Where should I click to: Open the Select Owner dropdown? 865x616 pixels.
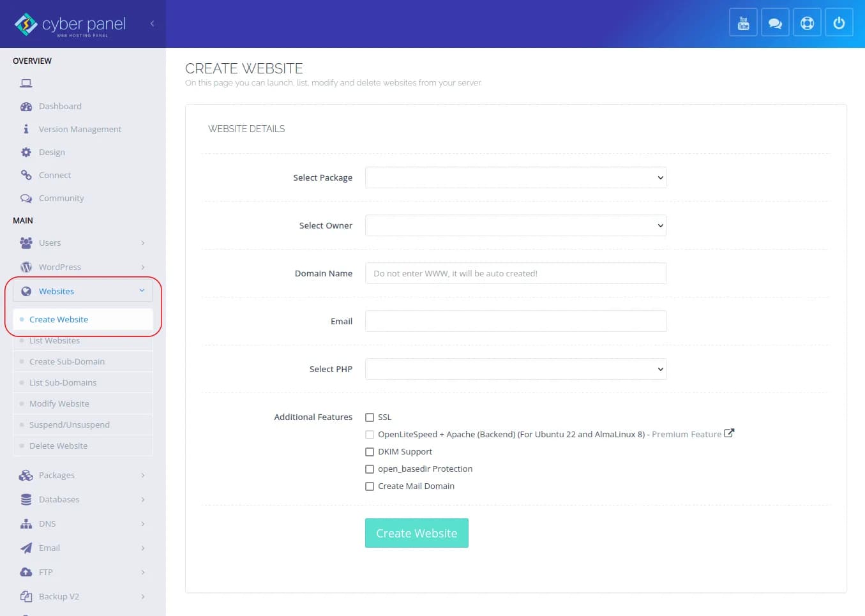point(516,225)
